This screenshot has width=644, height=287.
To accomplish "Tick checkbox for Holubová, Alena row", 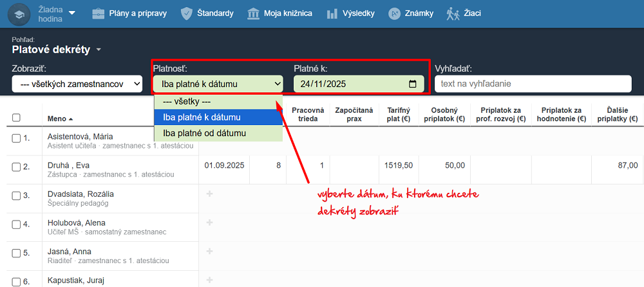I will point(17,225).
